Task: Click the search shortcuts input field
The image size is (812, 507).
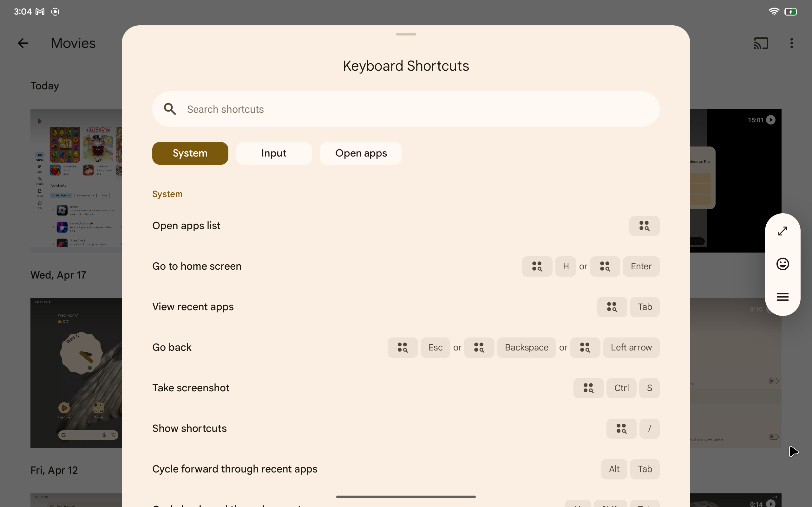Action: [x=406, y=109]
